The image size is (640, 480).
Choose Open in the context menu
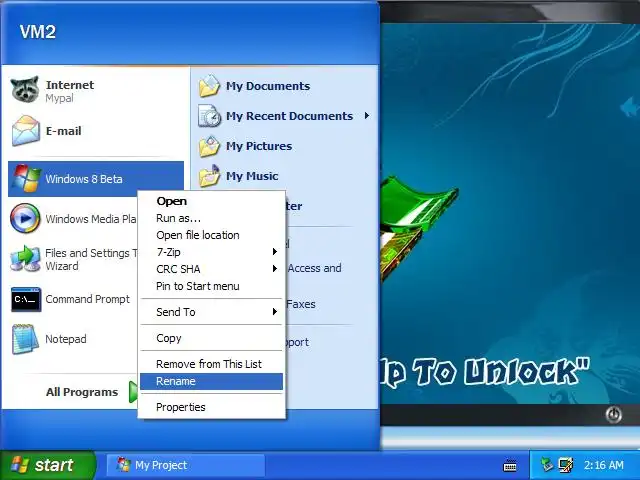[211, 201]
